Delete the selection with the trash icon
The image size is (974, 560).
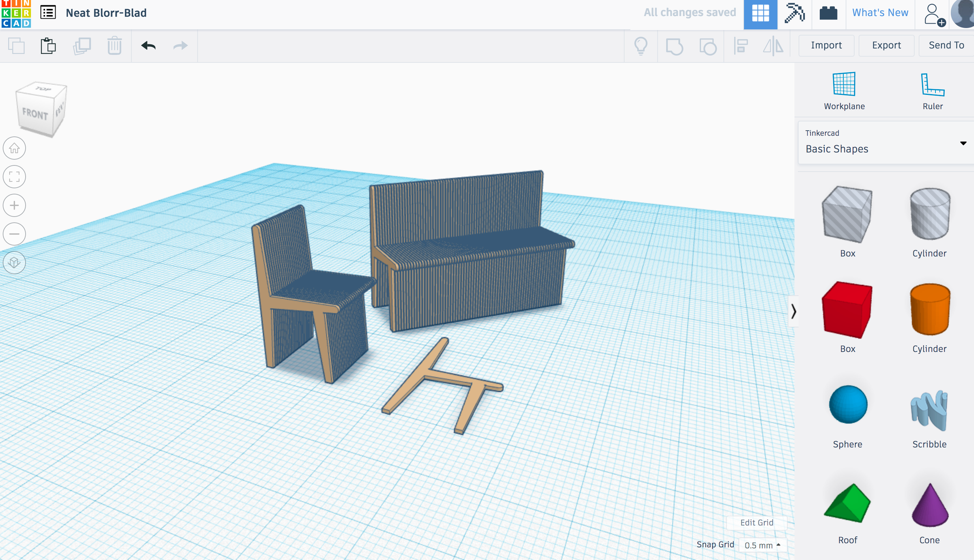pyautogui.click(x=114, y=46)
